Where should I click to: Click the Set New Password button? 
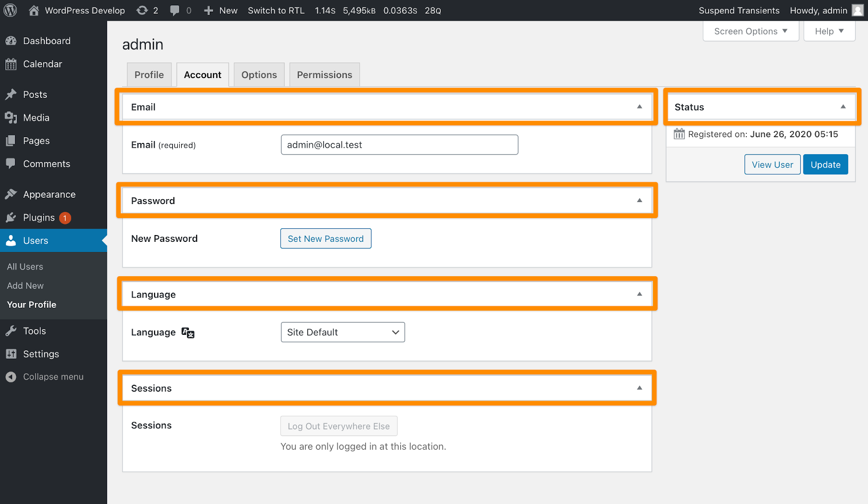tap(325, 238)
